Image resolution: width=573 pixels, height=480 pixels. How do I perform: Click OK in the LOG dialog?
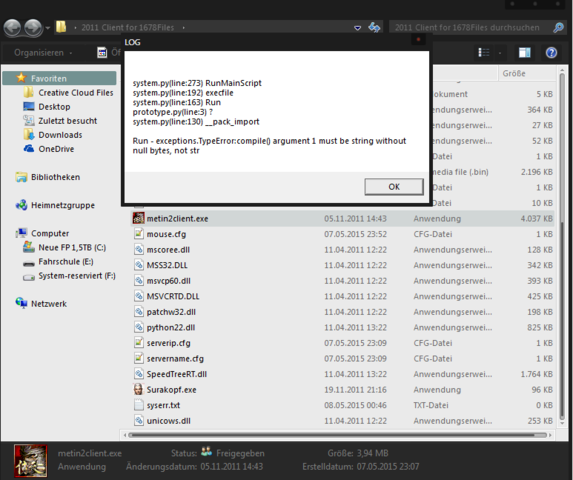(x=394, y=187)
